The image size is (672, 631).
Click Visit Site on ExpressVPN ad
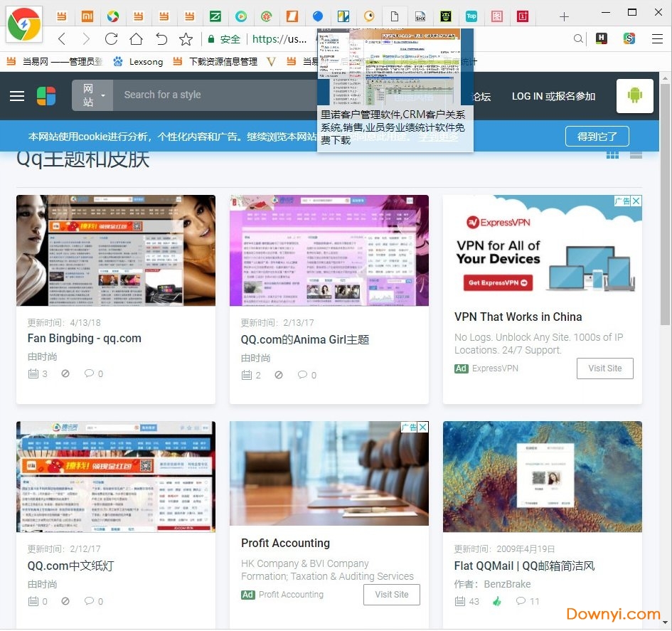604,368
